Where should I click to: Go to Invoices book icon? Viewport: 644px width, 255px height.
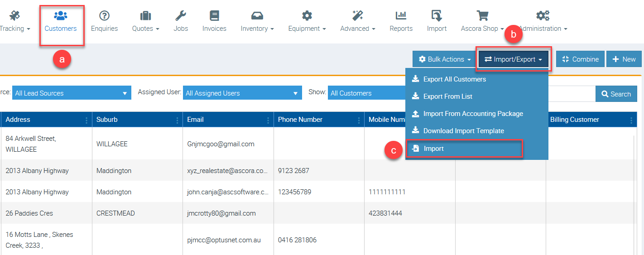point(214,16)
